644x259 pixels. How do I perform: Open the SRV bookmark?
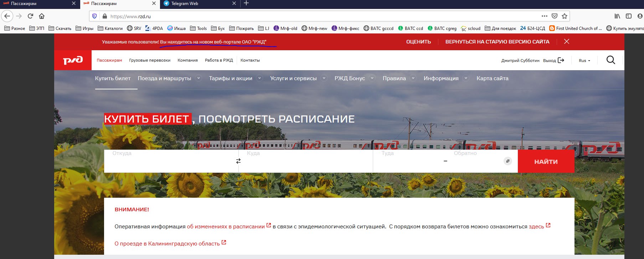(134, 28)
